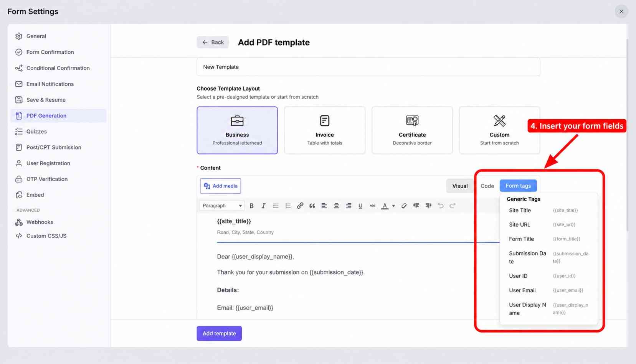Undo last edit
The image size is (636, 364).
pos(441,206)
